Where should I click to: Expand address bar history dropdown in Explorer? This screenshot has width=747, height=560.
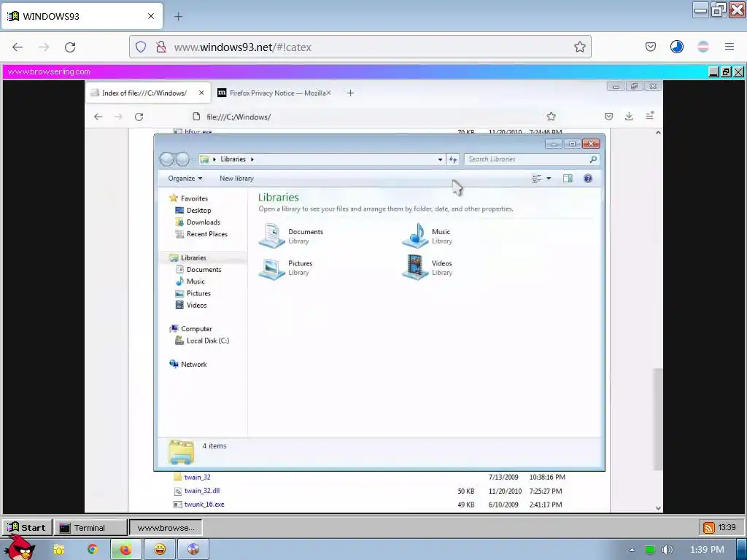440,160
